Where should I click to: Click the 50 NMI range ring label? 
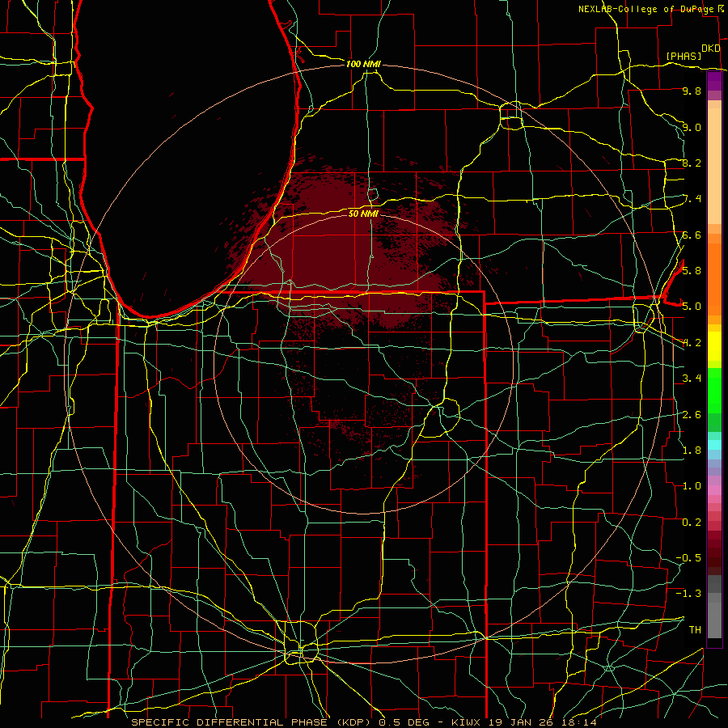click(363, 214)
